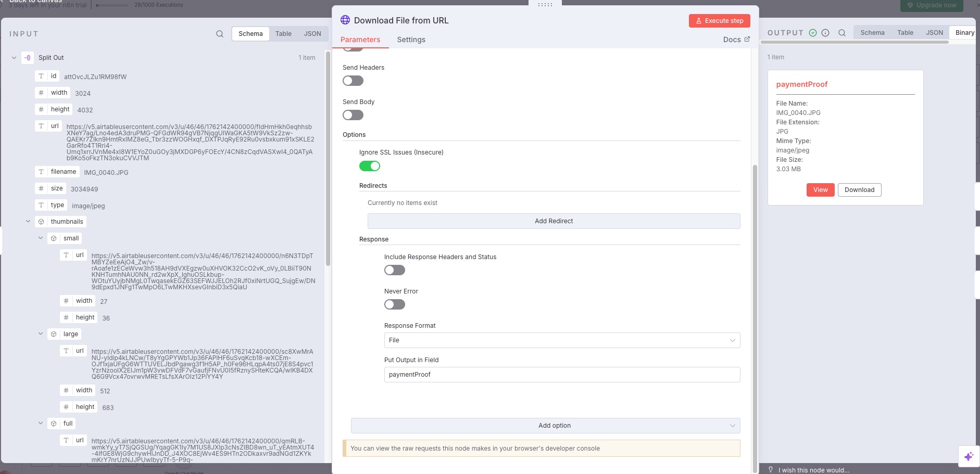Turn on the Never Error toggle

tap(395, 304)
